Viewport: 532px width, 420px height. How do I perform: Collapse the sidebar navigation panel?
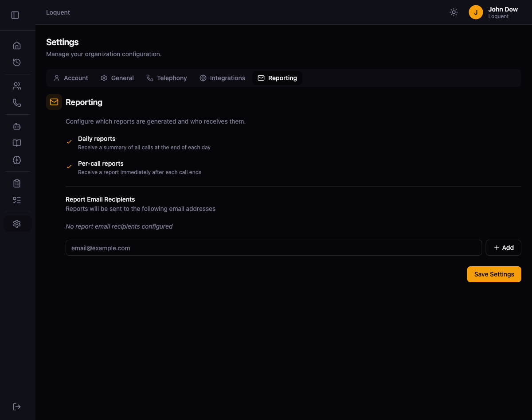click(x=15, y=15)
